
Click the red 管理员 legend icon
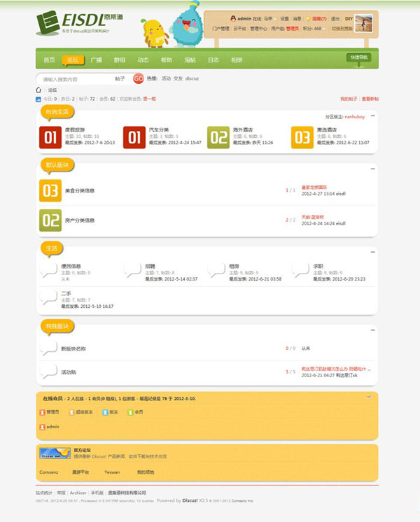pos(42,412)
